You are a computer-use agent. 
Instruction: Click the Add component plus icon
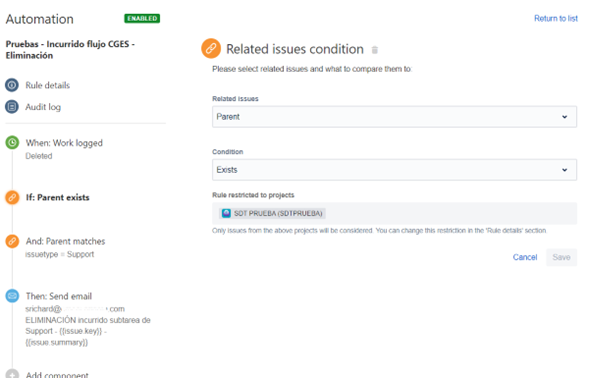[x=12, y=374]
